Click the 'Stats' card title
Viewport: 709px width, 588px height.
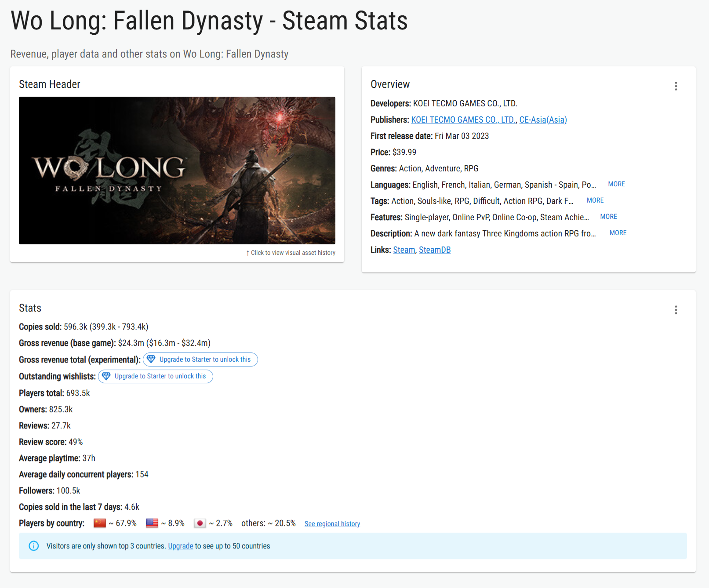(x=30, y=308)
